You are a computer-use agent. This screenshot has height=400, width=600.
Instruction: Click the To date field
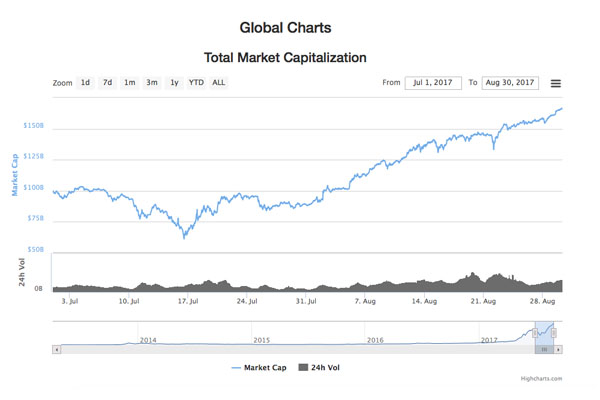[x=509, y=82]
